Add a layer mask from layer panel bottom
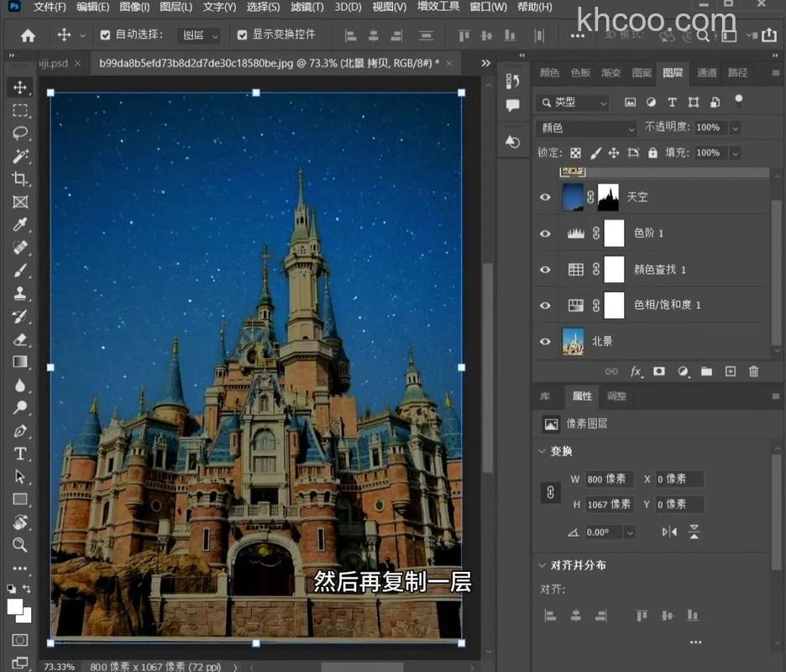Image resolution: width=786 pixels, height=672 pixels. pyautogui.click(x=659, y=371)
